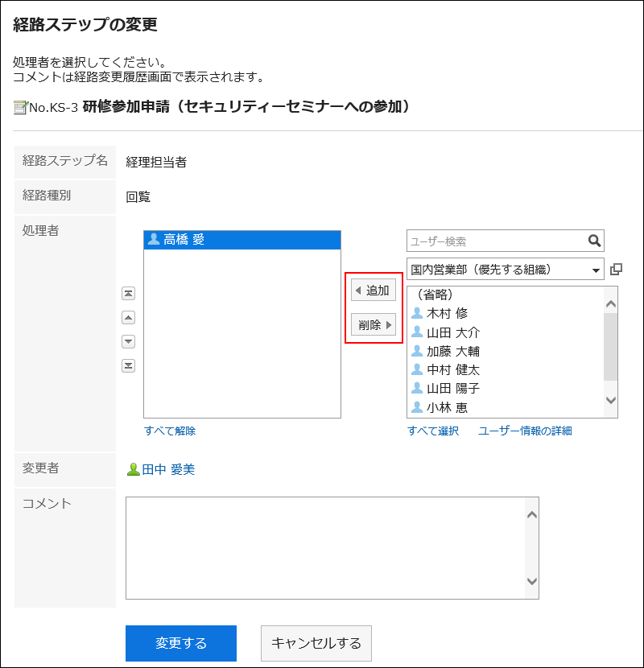
Task: Click the comment box scroll up arrow
Action: pyautogui.click(x=532, y=514)
